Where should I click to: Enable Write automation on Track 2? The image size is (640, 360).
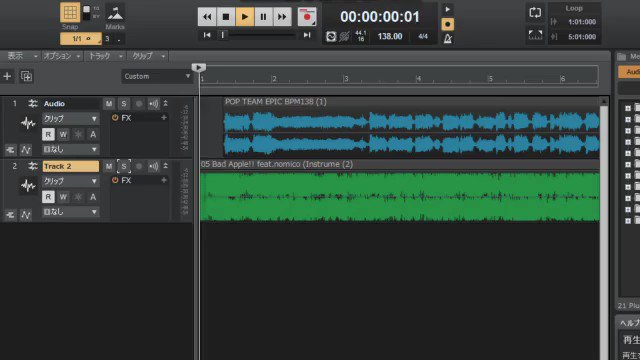tap(63, 197)
